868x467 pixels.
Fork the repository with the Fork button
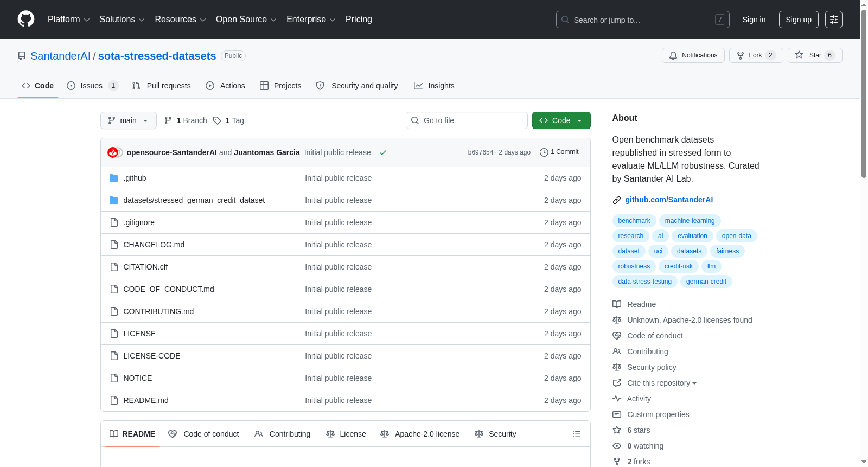click(756, 55)
